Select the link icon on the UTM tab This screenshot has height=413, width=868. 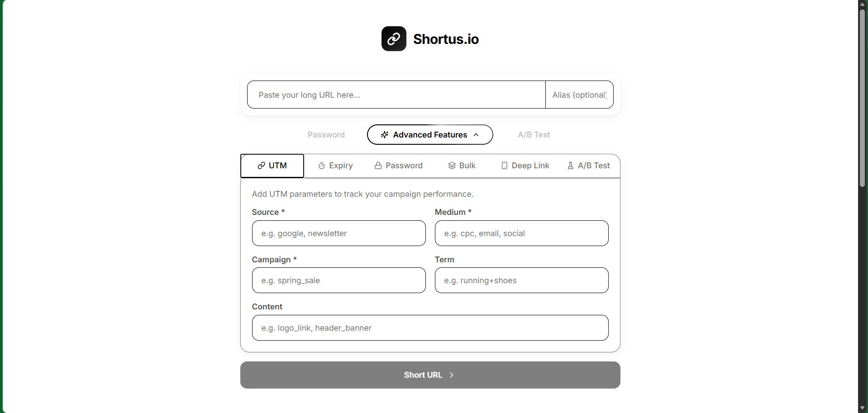[262, 166]
